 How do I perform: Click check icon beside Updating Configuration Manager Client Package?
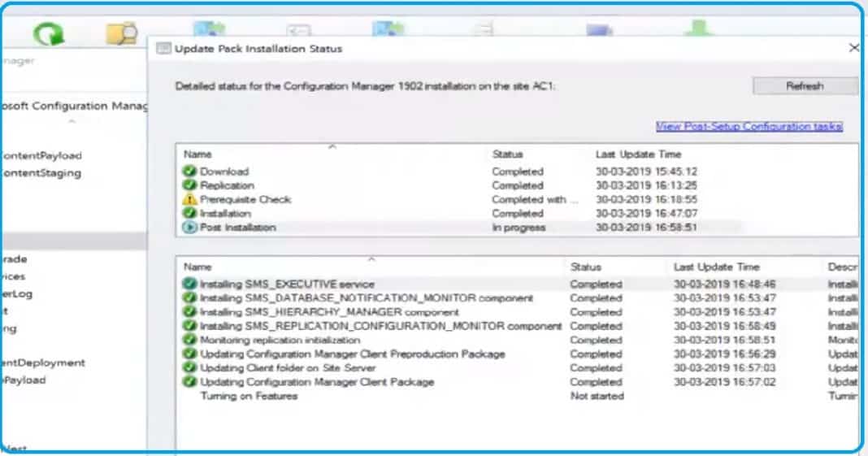coord(189,382)
